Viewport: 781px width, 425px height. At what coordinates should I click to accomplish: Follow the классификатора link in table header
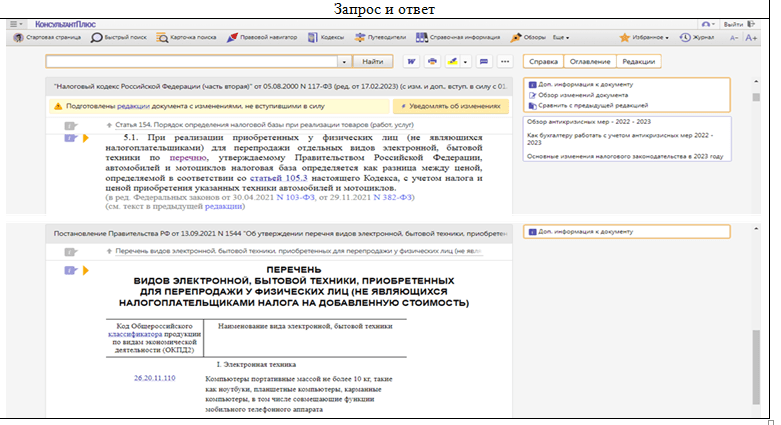[135, 334]
